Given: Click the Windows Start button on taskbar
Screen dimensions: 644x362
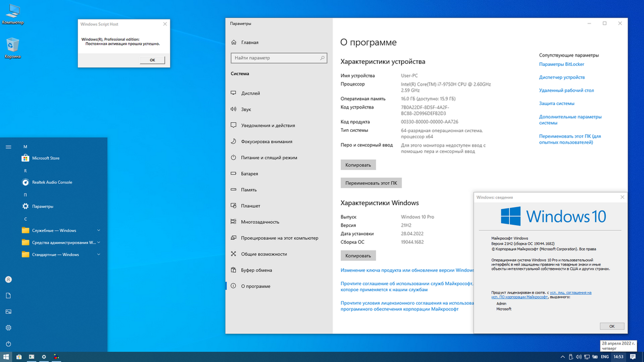Looking at the screenshot, I should [x=7, y=357].
